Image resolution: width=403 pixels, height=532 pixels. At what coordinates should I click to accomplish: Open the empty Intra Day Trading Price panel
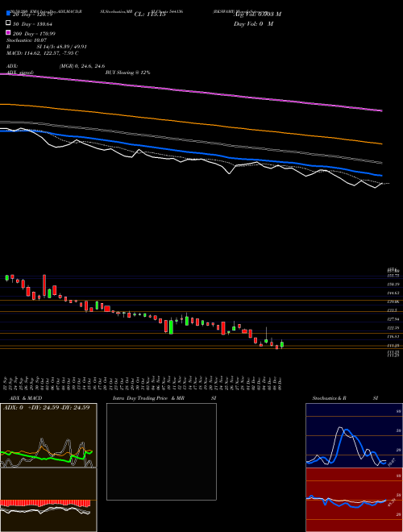pos(161,451)
